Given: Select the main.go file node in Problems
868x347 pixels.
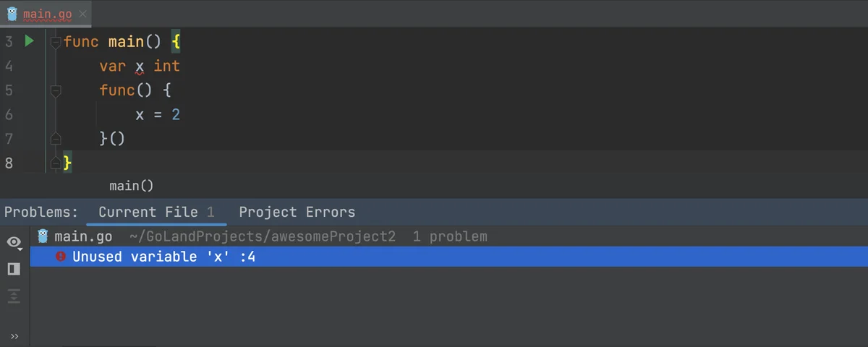Looking at the screenshot, I should [x=83, y=236].
